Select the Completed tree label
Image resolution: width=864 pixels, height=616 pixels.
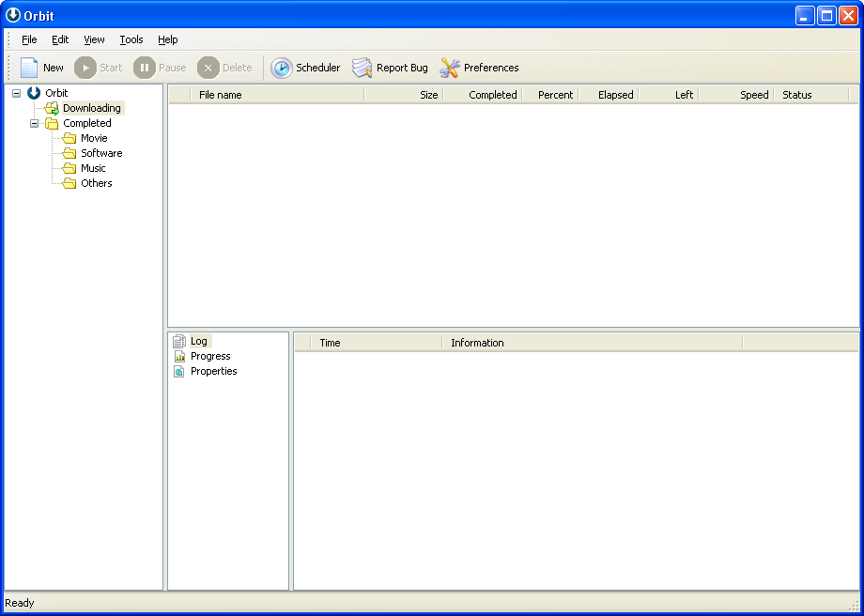[x=87, y=123]
